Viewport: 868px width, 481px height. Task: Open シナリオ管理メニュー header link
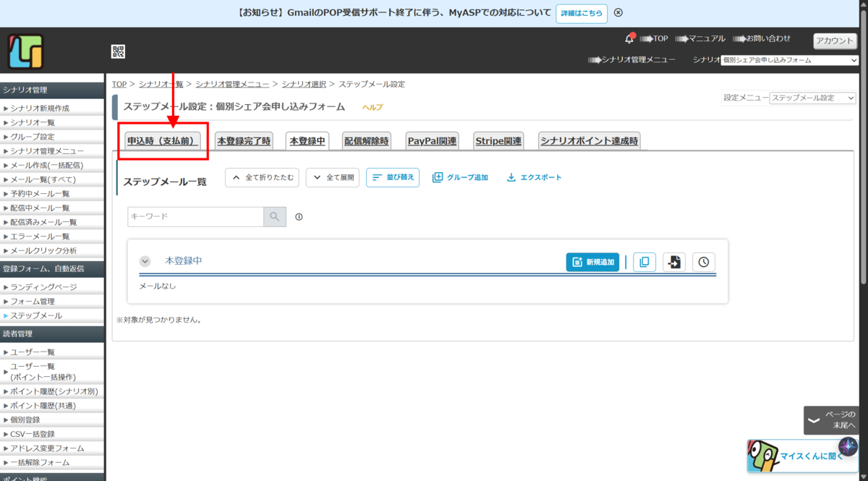click(639, 60)
